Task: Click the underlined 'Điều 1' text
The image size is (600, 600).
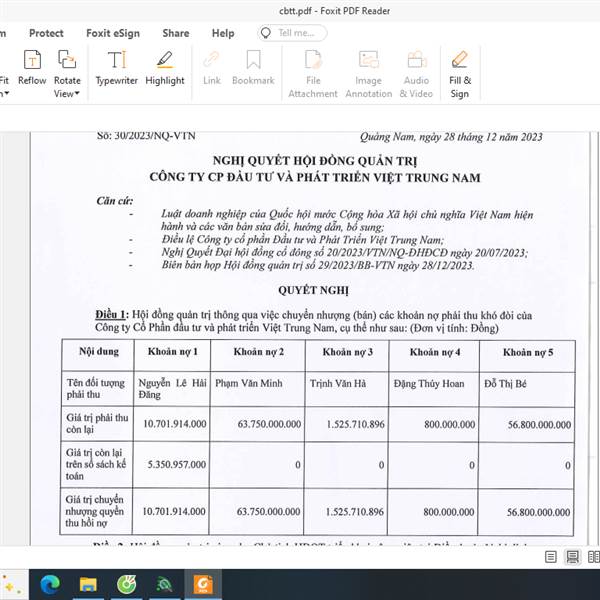Action: (110, 315)
